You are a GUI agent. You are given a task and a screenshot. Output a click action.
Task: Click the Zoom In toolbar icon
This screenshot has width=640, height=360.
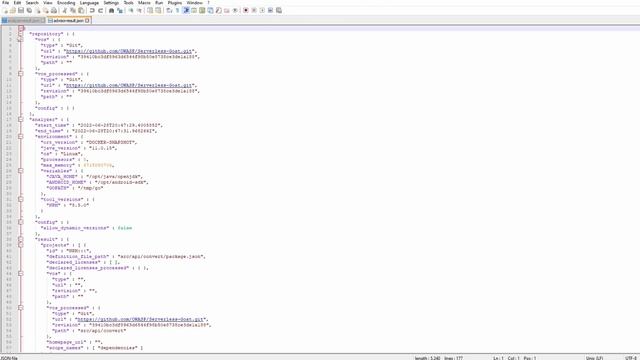pos(131,10)
